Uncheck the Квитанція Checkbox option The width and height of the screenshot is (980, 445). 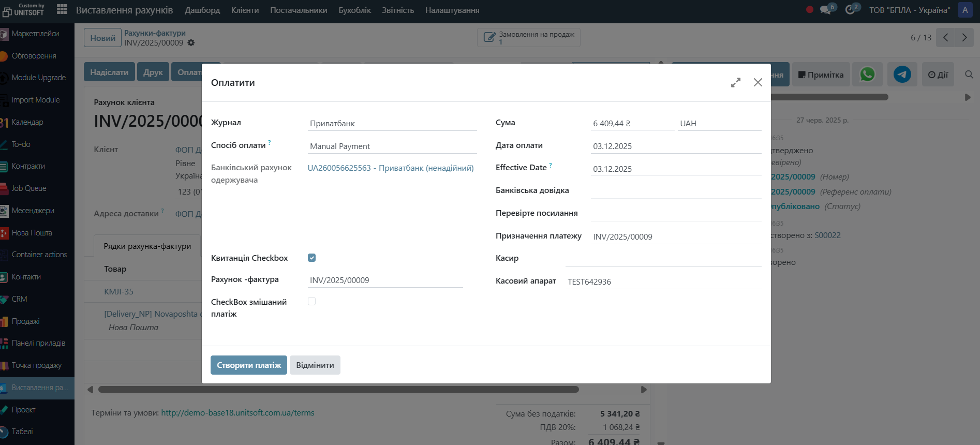click(x=311, y=258)
